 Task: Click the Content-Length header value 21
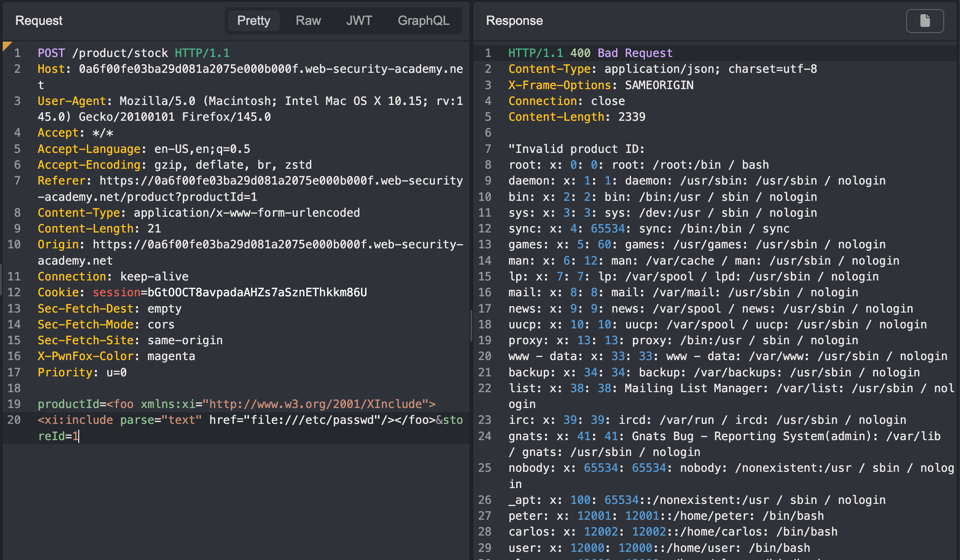pos(154,229)
